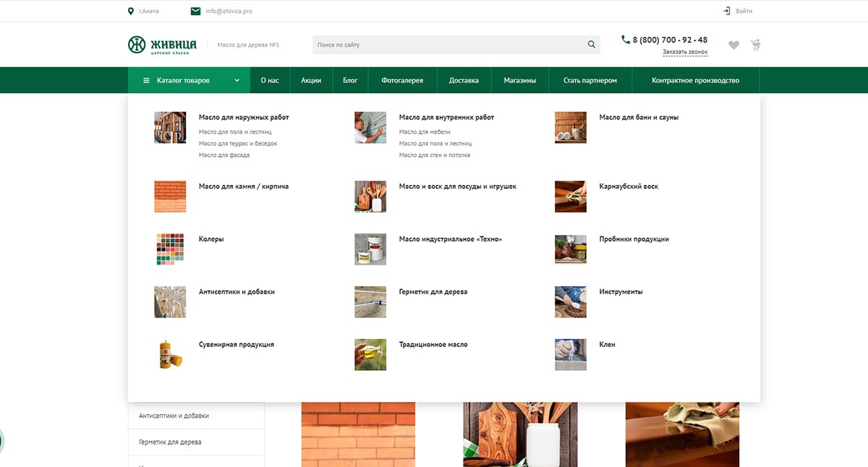This screenshot has width=868, height=467.
Task: Click the email envelope icon
Action: [x=195, y=11]
